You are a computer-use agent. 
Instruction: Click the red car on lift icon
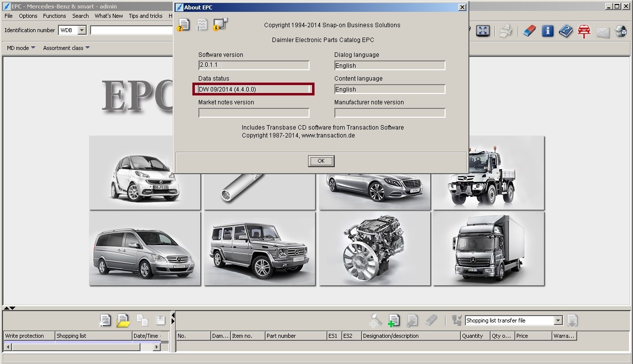584,31
